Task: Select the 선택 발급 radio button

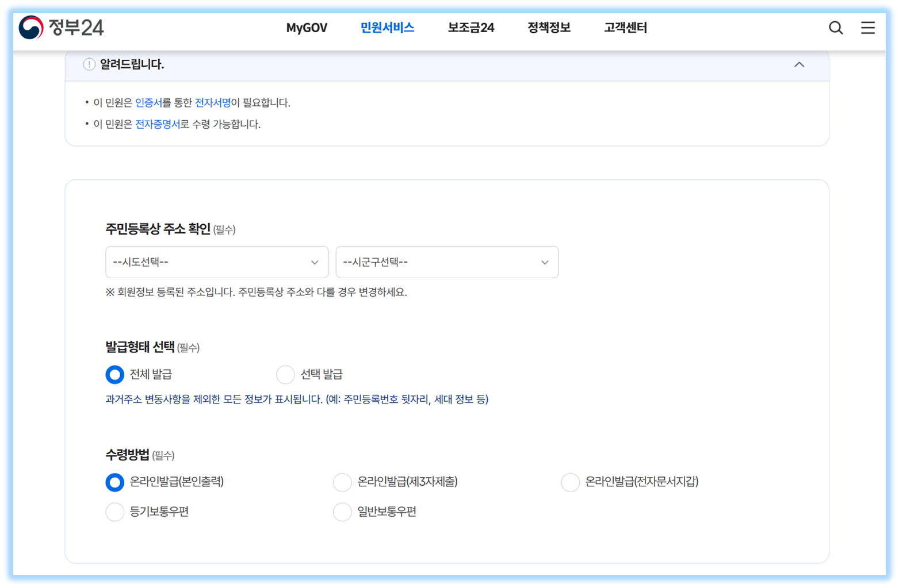Action: (286, 374)
